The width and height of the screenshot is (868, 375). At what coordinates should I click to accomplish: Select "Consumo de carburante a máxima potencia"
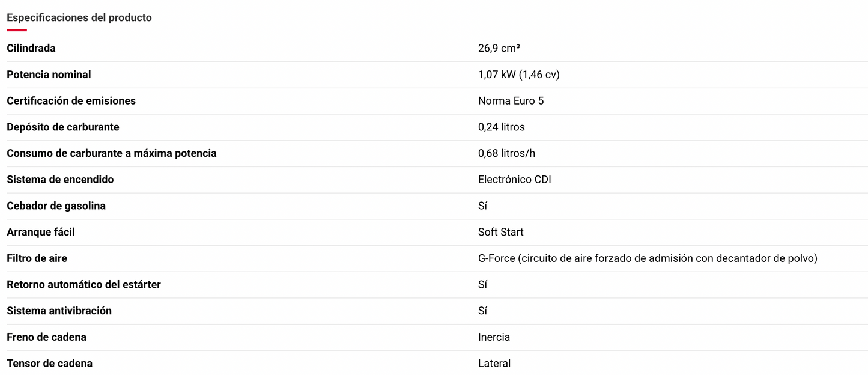pyautogui.click(x=111, y=153)
